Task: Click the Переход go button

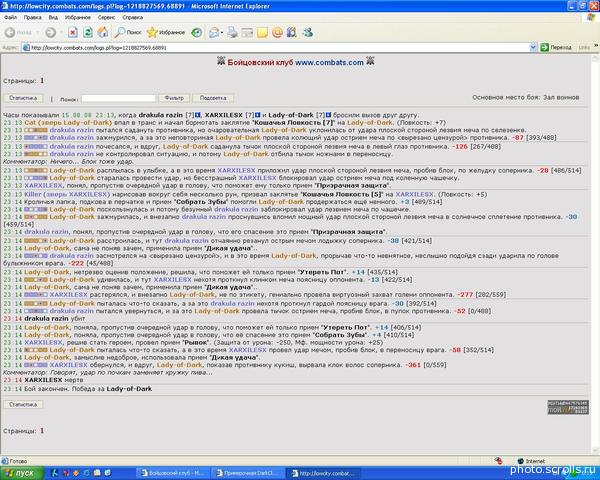Action: [556, 47]
